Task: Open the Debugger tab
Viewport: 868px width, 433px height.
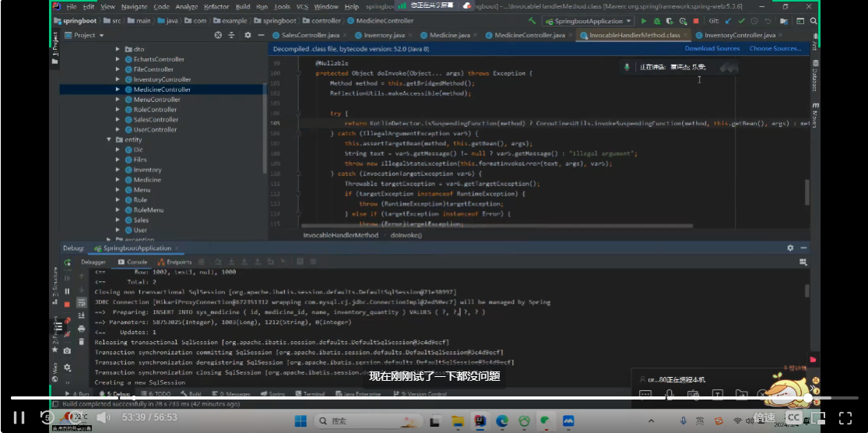Action: (93, 262)
